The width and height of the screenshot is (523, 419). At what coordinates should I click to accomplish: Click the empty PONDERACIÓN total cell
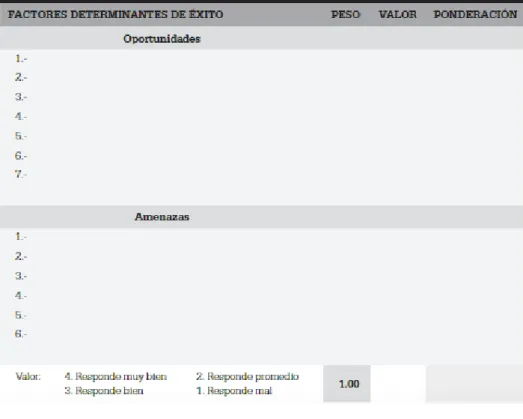tap(474, 384)
